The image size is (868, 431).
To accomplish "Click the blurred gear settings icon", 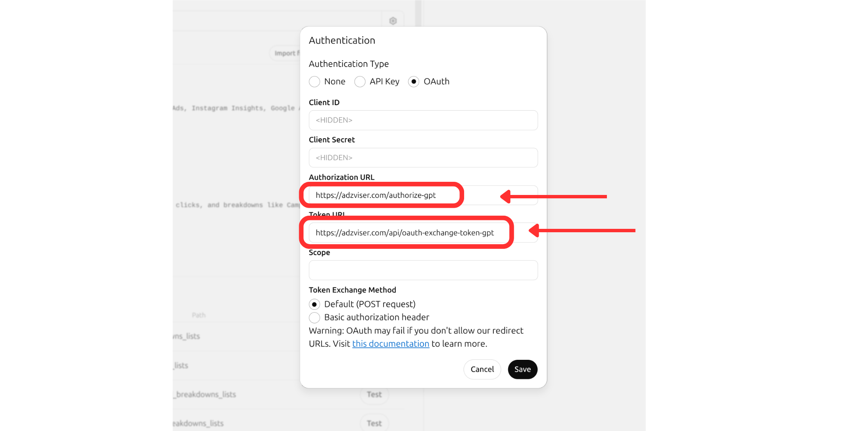I will (393, 21).
